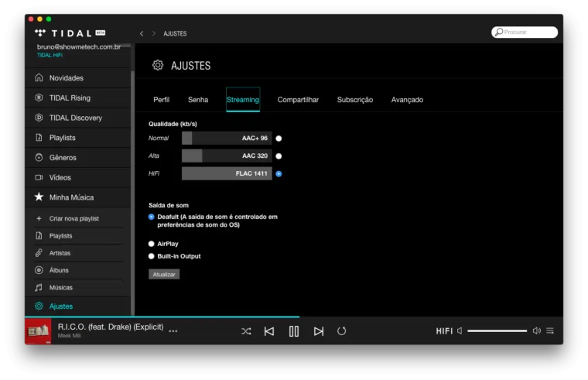Open the Artistas microphone icon
588x380 pixels.
(x=39, y=253)
